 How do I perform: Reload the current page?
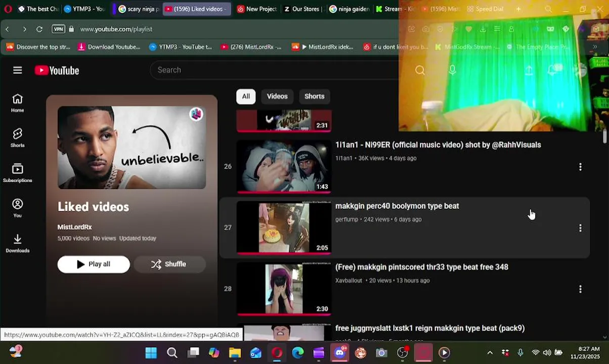39,29
